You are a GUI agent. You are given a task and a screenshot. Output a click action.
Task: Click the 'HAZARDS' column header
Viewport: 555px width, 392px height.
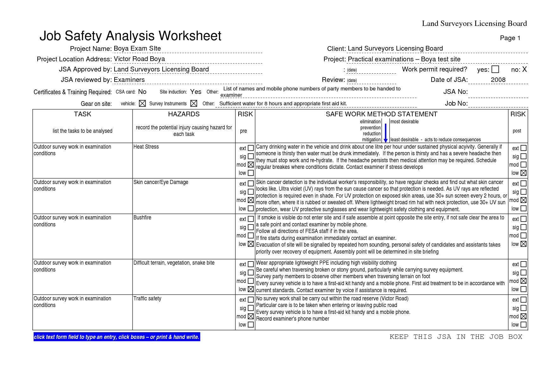[184, 114]
